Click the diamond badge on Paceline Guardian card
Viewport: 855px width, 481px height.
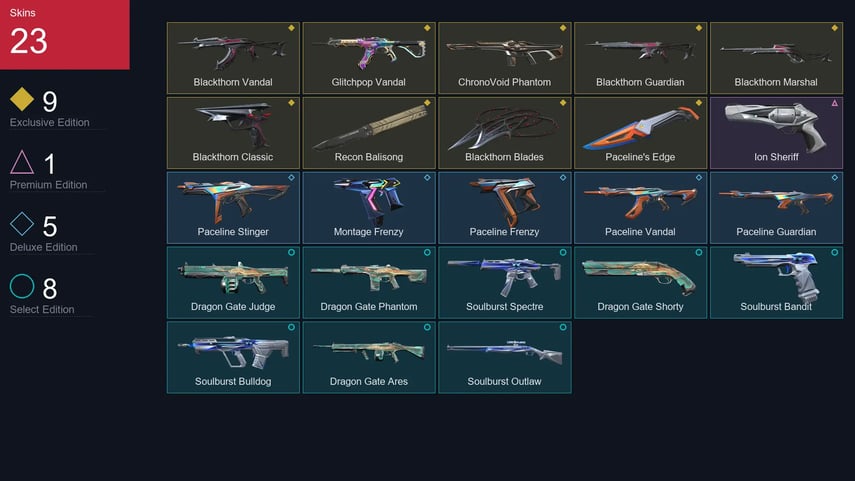coord(834,177)
